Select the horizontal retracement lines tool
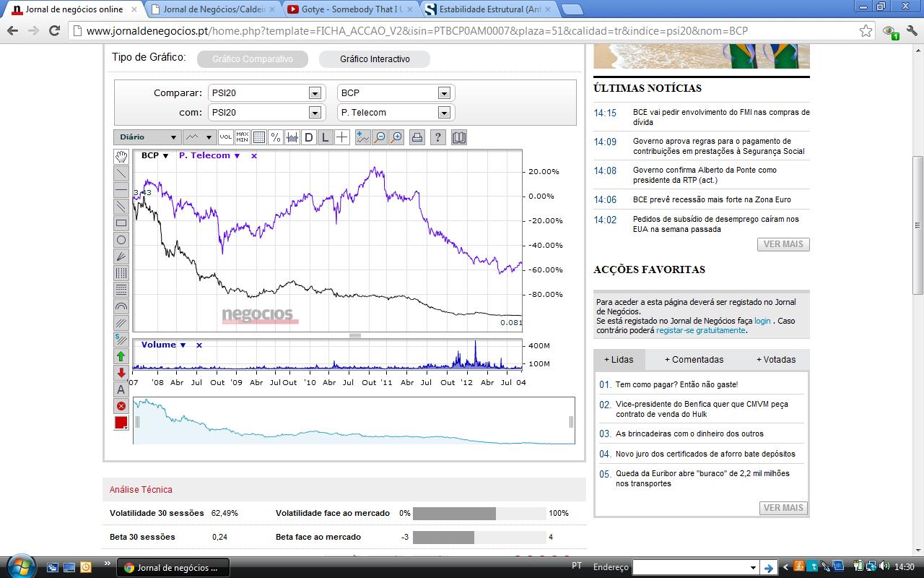This screenshot has width=924, height=578. (x=121, y=290)
